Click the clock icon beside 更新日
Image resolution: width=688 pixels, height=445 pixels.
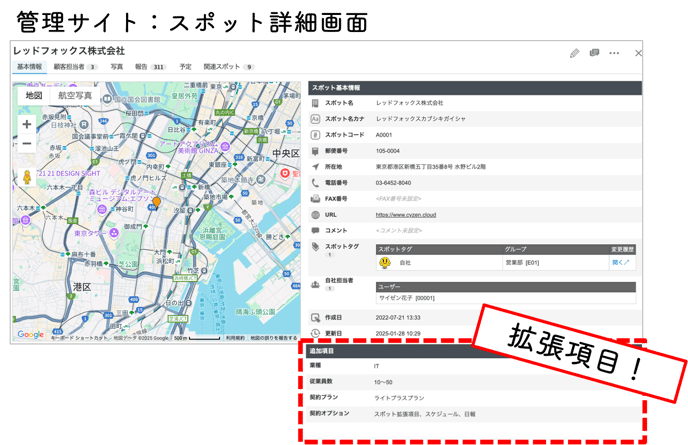pyautogui.click(x=315, y=333)
